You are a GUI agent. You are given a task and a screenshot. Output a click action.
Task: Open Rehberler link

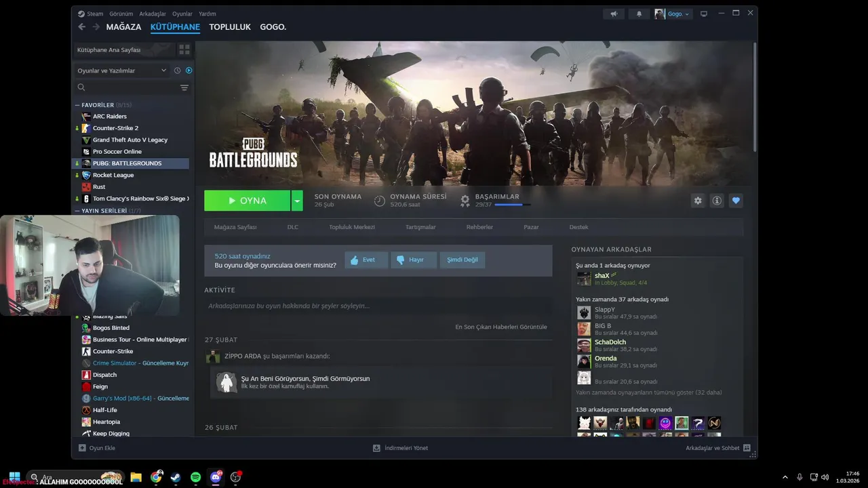tap(479, 227)
